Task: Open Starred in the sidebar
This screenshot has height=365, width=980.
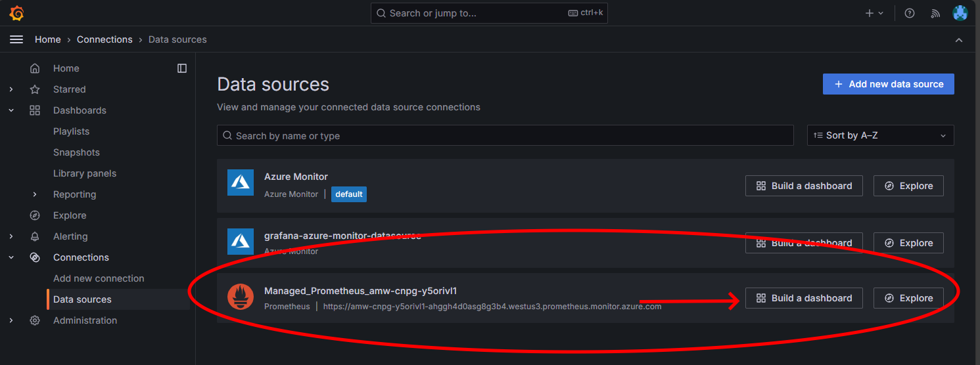Action: click(x=70, y=89)
